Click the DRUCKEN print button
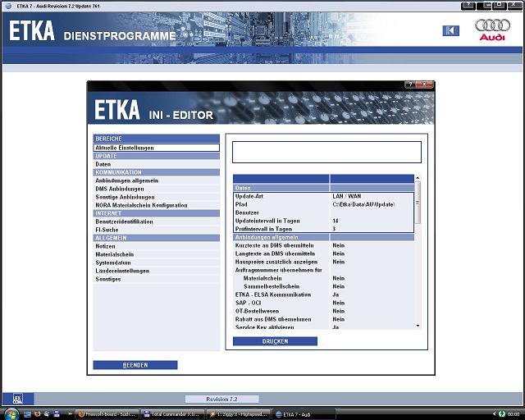This screenshot has height=420, width=525. tap(275, 341)
